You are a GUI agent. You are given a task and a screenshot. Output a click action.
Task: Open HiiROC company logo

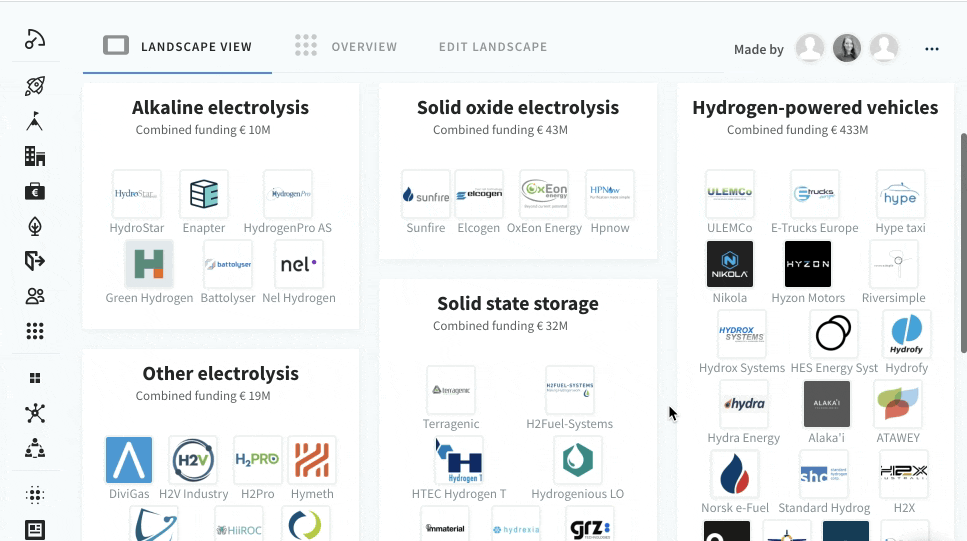click(239, 524)
